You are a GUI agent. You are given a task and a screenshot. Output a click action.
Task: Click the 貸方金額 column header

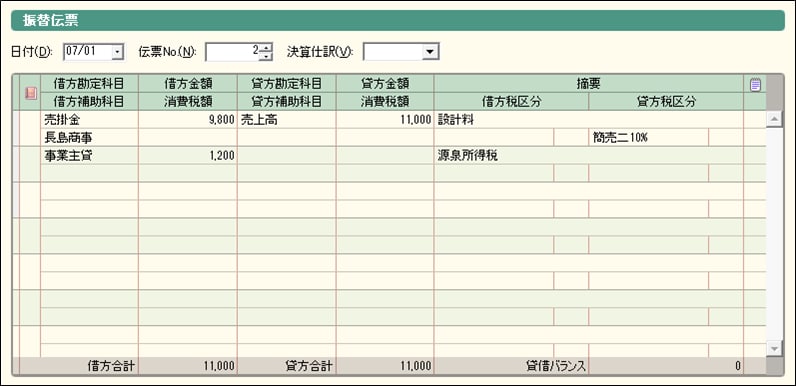click(x=385, y=84)
